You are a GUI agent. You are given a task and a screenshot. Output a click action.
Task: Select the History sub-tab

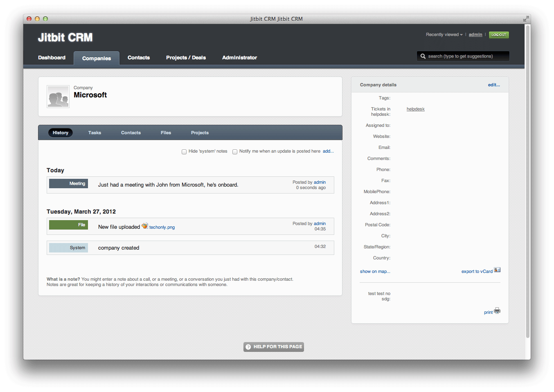tap(61, 133)
